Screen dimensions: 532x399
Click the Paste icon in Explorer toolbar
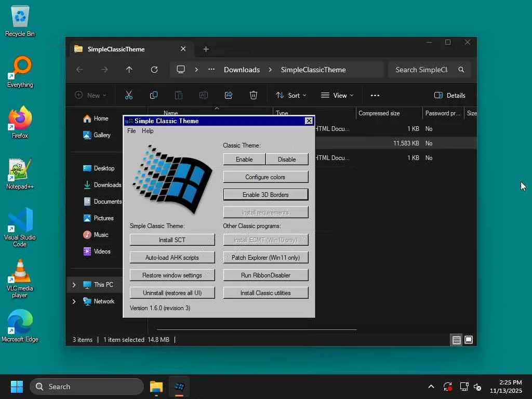pyautogui.click(x=179, y=96)
